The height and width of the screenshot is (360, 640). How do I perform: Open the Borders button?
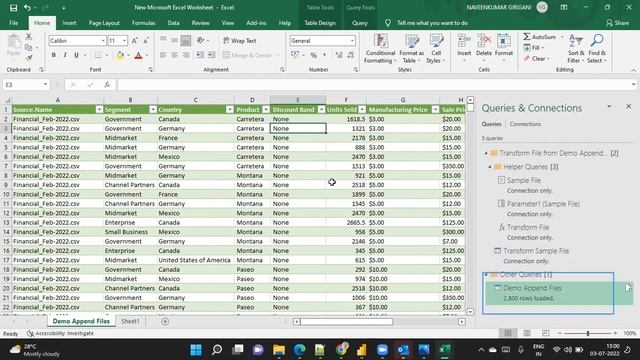98,55
